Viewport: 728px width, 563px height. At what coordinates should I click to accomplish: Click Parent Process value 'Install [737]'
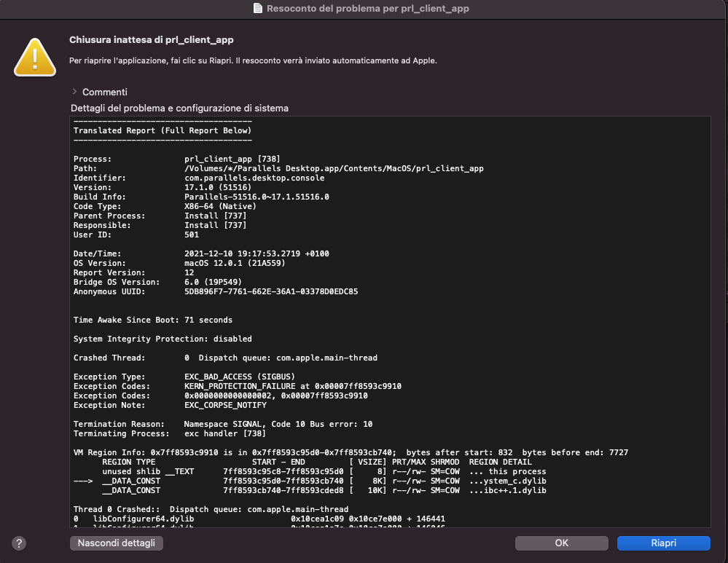(216, 216)
